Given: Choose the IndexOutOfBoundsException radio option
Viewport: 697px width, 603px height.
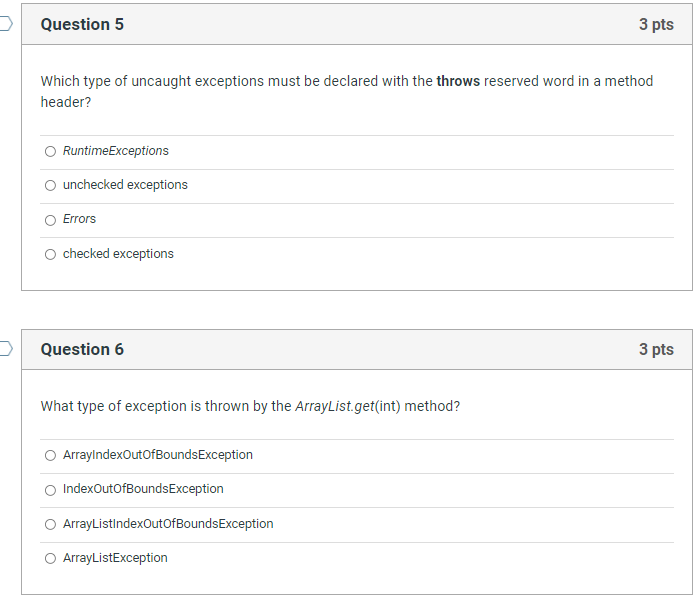Looking at the screenshot, I should pyautogui.click(x=50, y=490).
